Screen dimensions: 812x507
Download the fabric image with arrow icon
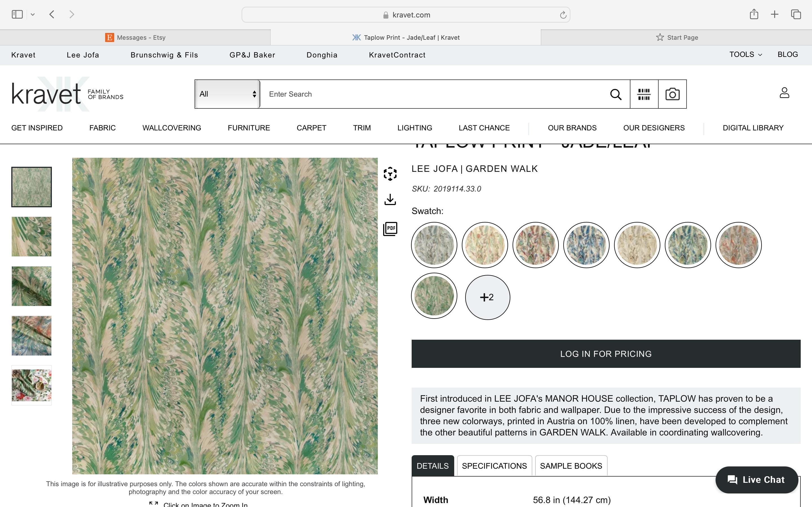pos(390,199)
